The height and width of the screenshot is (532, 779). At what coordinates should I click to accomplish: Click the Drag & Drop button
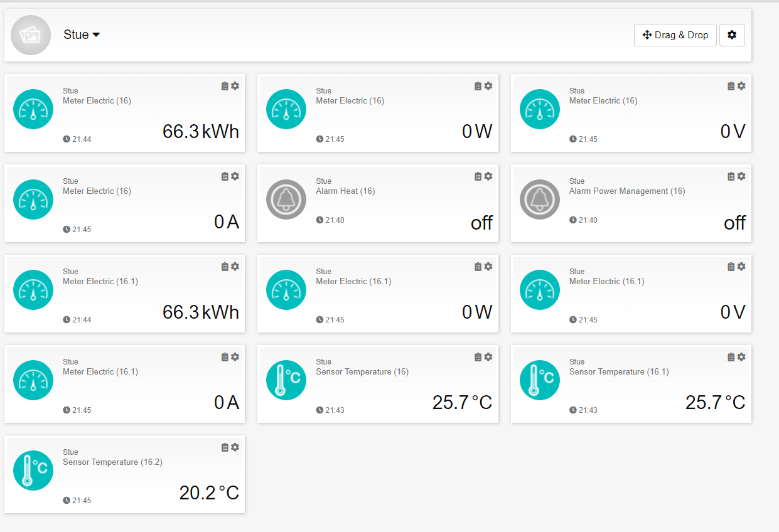(x=675, y=35)
